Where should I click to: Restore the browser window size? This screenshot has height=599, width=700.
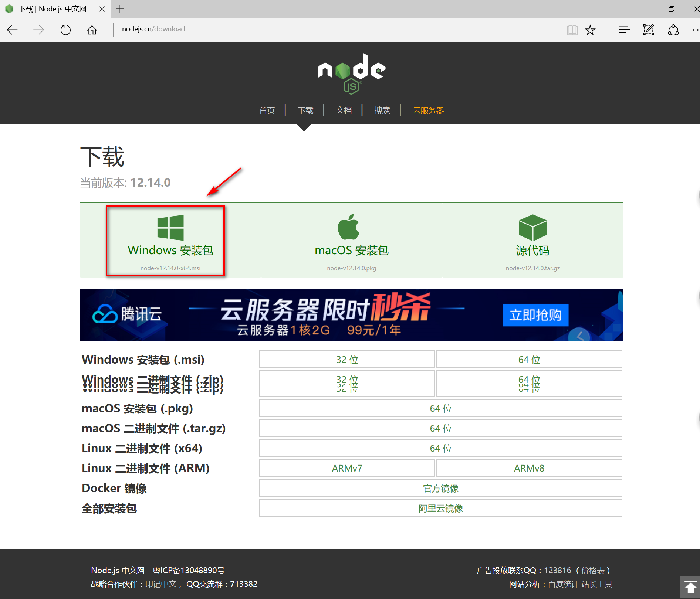(671, 9)
